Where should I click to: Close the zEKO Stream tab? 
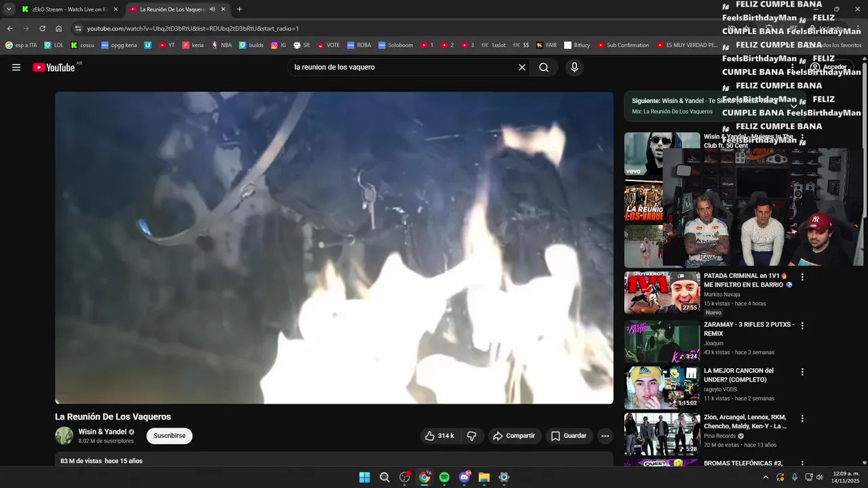pyautogui.click(x=115, y=9)
